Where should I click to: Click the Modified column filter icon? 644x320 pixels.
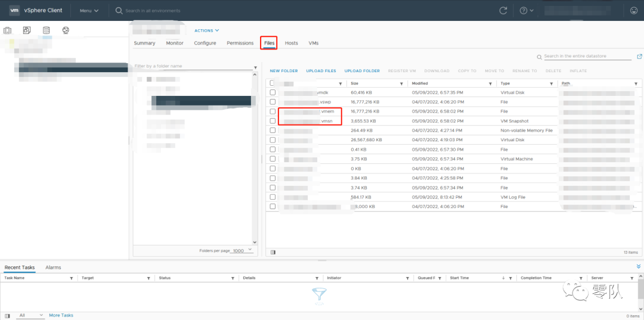coord(490,83)
